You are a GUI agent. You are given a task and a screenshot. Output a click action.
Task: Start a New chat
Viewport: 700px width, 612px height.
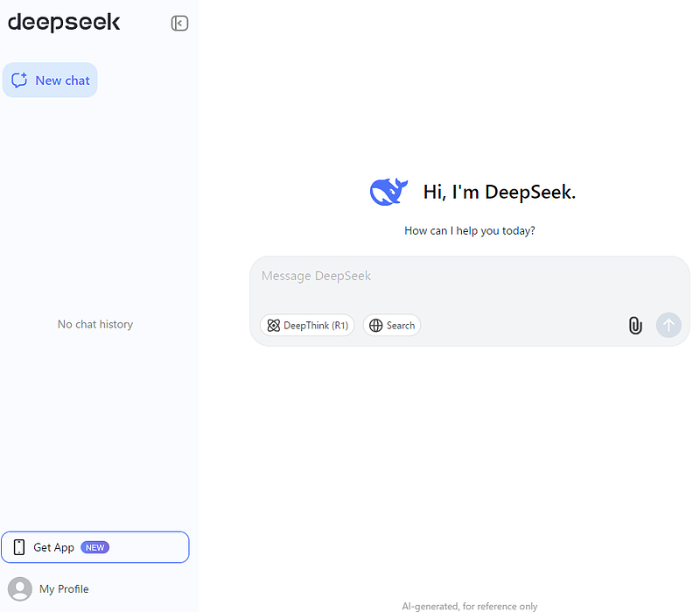point(50,80)
